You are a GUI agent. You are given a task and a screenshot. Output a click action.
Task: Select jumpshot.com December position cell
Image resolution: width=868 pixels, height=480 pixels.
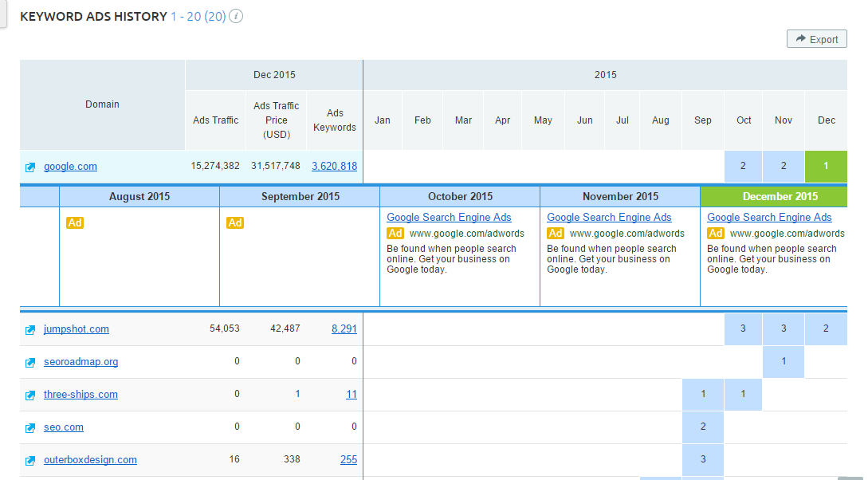pyautogui.click(x=826, y=329)
